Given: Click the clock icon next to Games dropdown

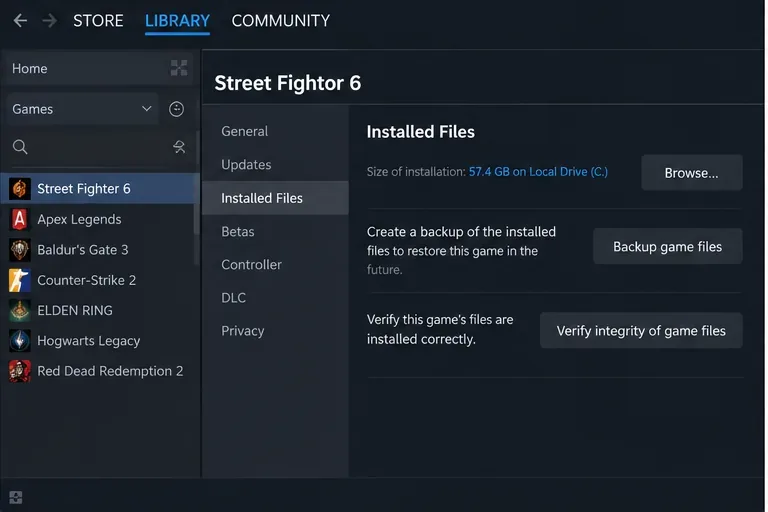Looking at the screenshot, I should (x=176, y=109).
